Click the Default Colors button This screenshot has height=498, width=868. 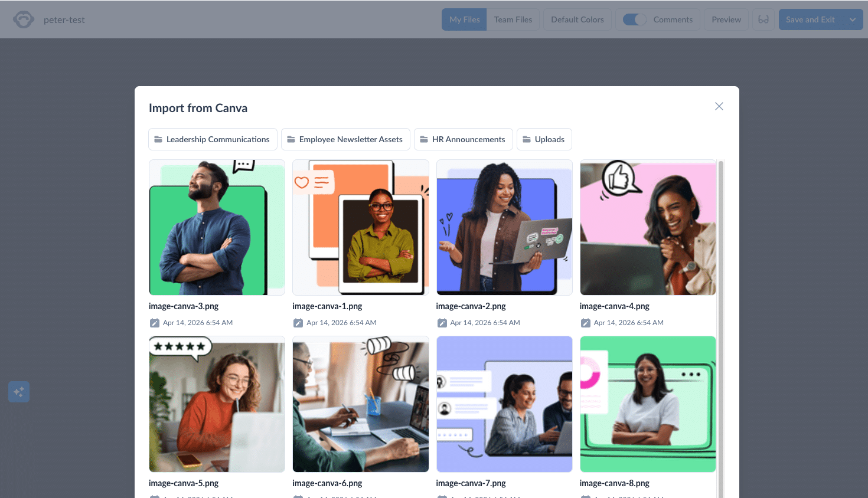tap(577, 19)
